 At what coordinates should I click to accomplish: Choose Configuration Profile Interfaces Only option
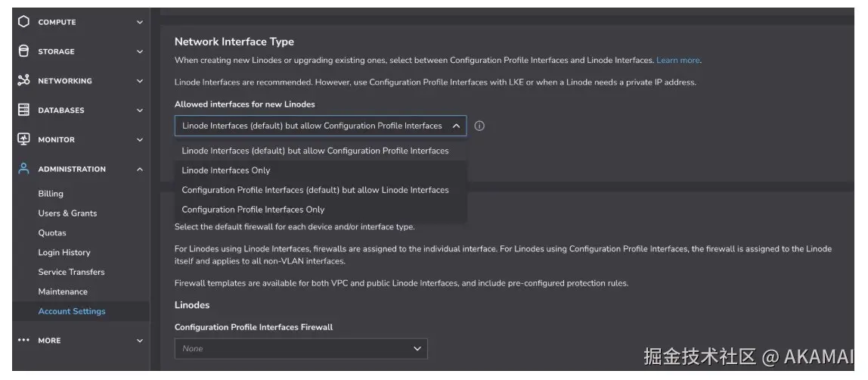tap(321, 210)
